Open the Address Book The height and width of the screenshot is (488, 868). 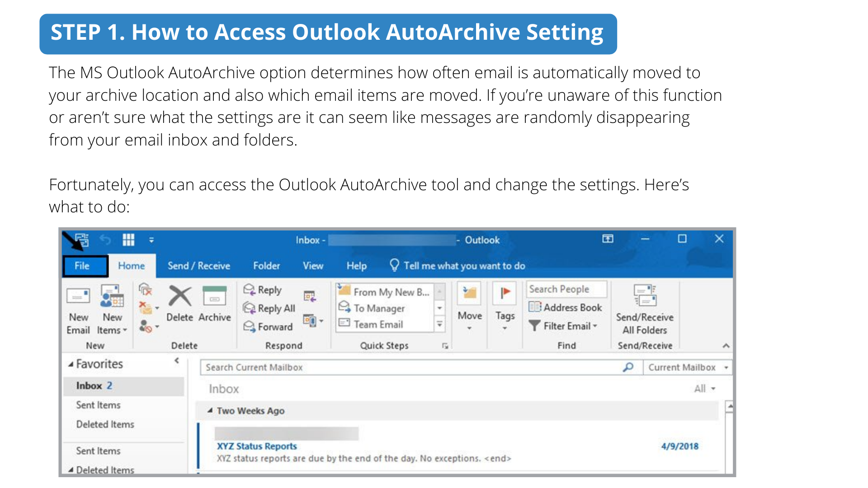(x=565, y=307)
